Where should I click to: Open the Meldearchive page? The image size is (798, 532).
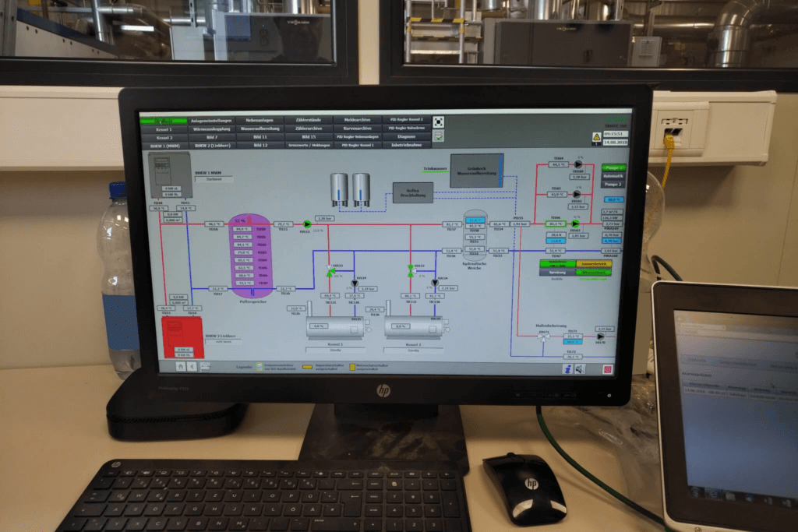(357, 120)
